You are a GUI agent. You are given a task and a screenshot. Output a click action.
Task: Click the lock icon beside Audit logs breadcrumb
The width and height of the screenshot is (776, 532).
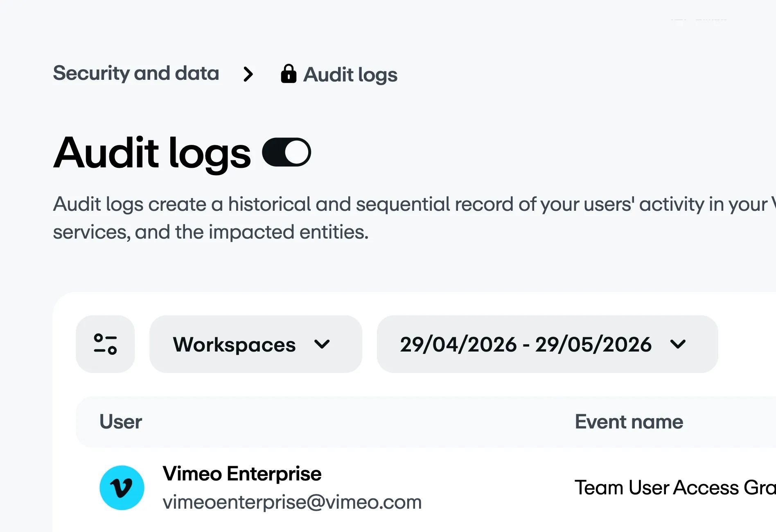point(289,74)
